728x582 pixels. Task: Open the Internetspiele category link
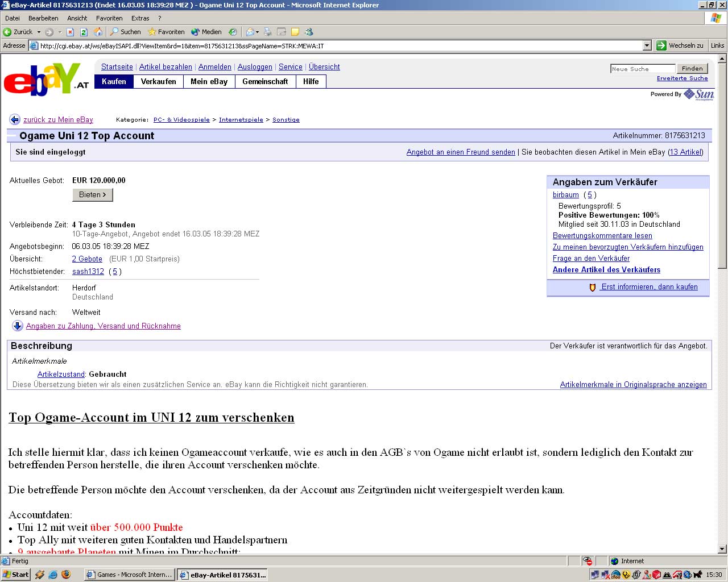[241, 120]
